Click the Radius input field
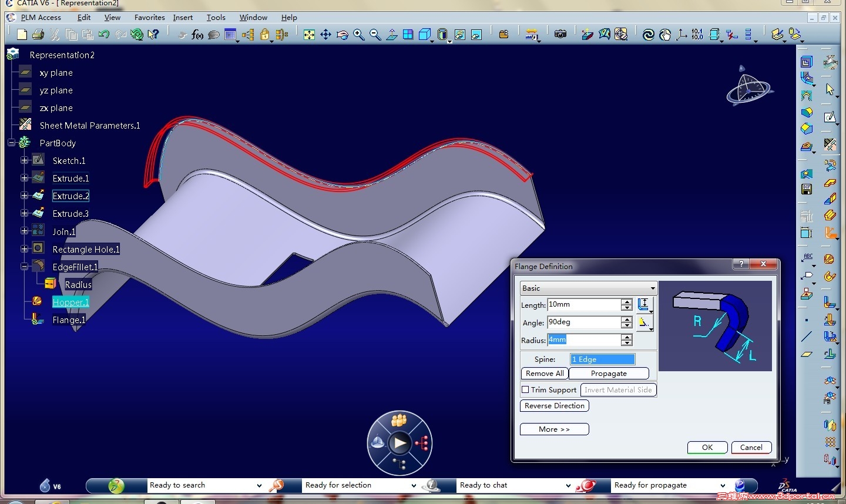Image resolution: width=846 pixels, height=504 pixels. tap(583, 340)
